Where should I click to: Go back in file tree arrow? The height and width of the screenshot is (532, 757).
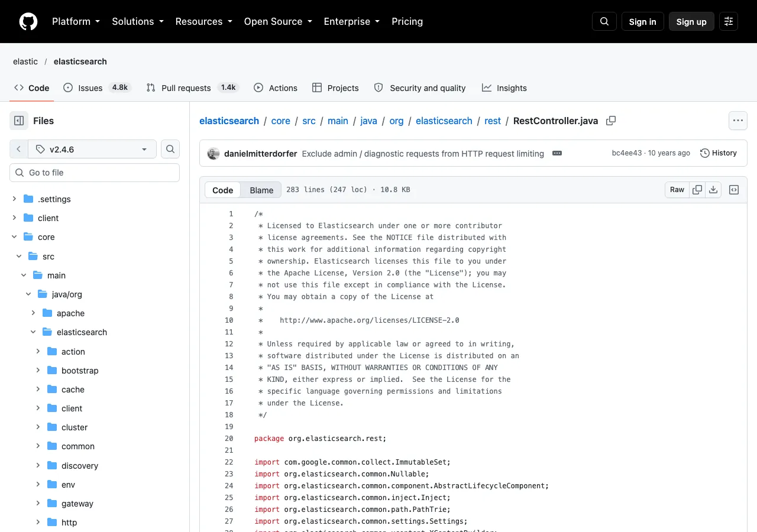coord(18,150)
